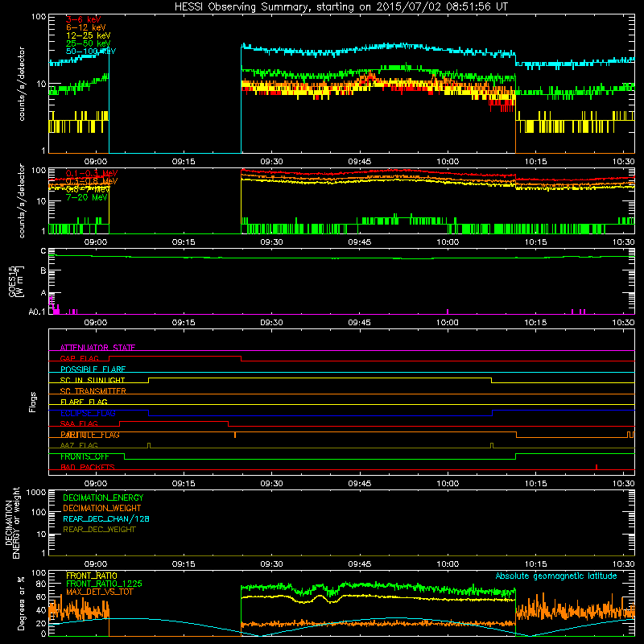Click the REAR_DEC_CHAN/128 legend label

pyautogui.click(x=106, y=519)
